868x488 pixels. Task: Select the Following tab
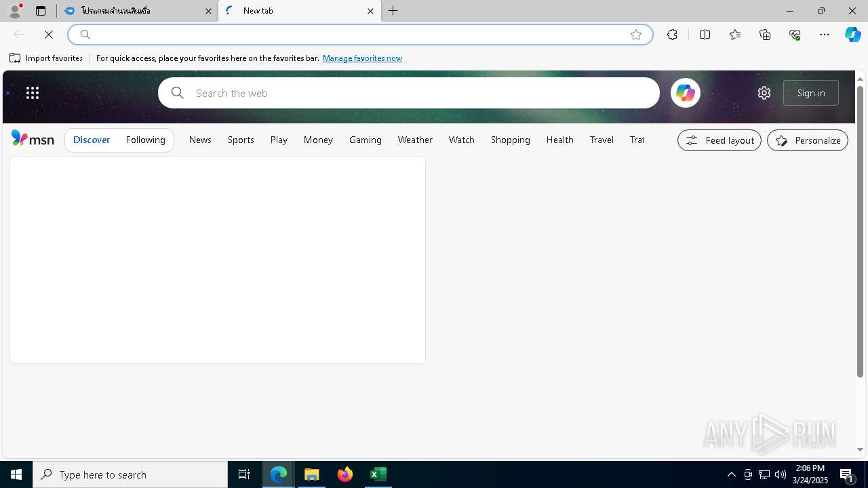click(146, 140)
